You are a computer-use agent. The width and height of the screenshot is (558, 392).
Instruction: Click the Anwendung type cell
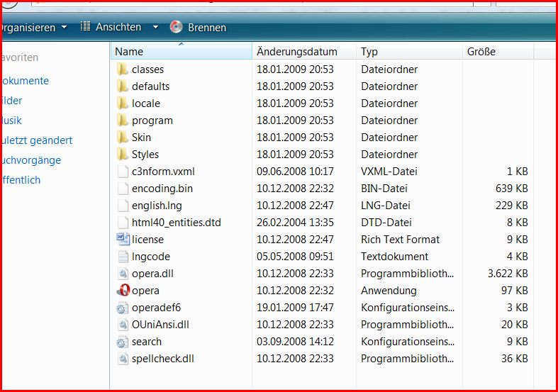point(389,291)
